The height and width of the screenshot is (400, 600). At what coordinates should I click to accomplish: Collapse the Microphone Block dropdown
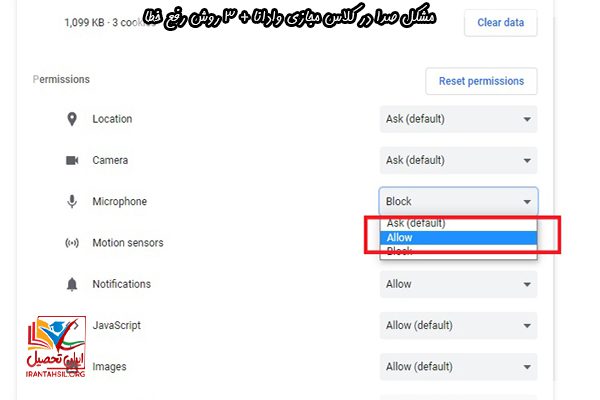[x=458, y=201]
